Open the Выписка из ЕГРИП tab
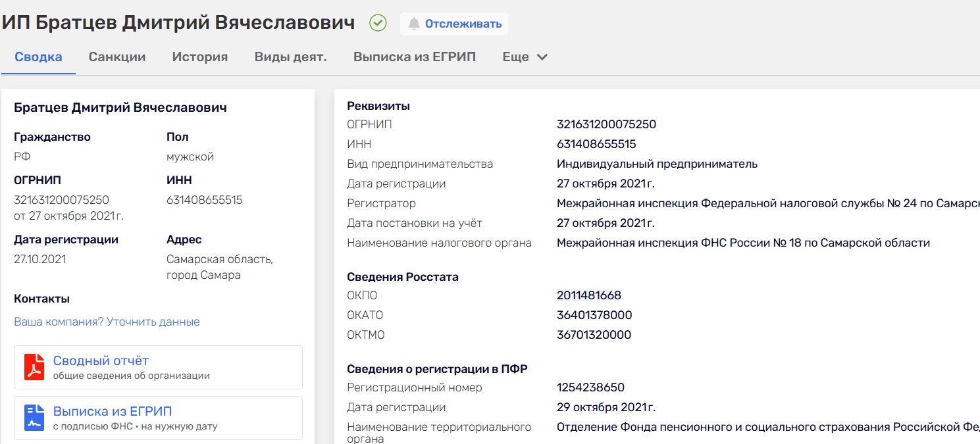The width and height of the screenshot is (980, 444). coord(415,57)
